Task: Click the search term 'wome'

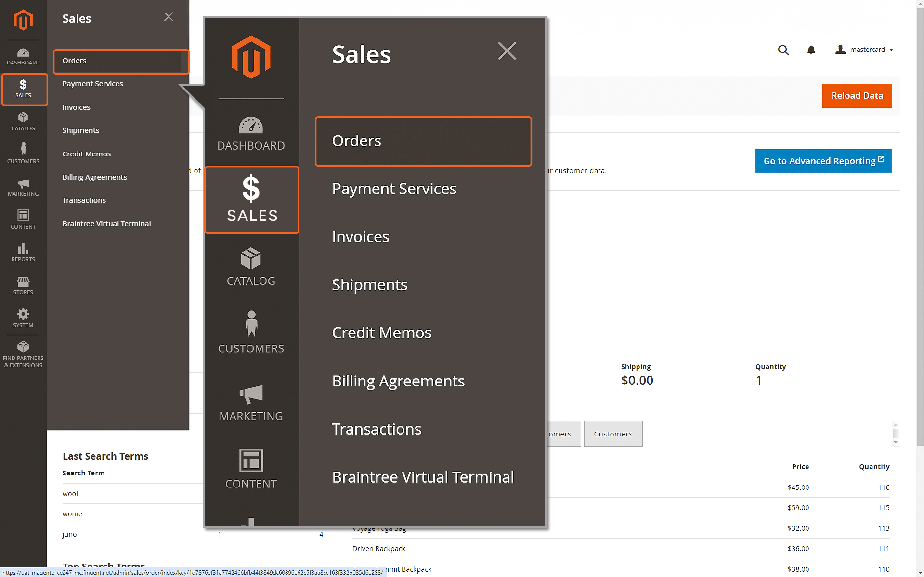Action: click(x=72, y=514)
